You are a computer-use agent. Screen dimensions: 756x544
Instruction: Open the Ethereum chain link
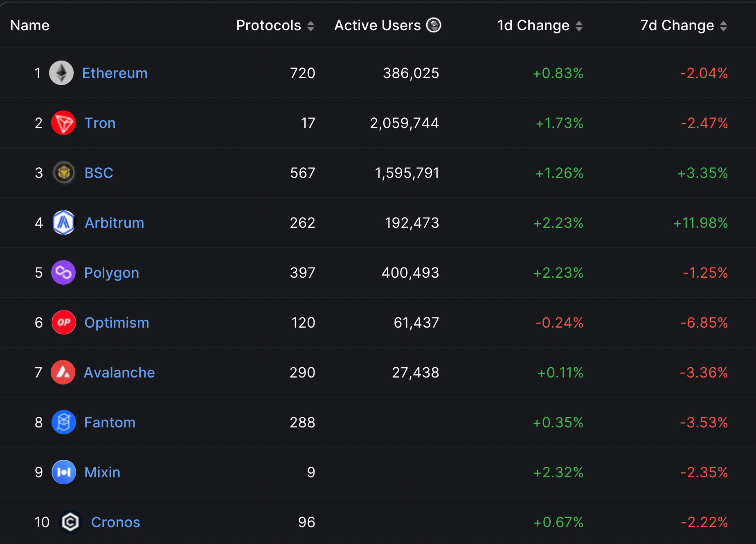(x=115, y=73)
